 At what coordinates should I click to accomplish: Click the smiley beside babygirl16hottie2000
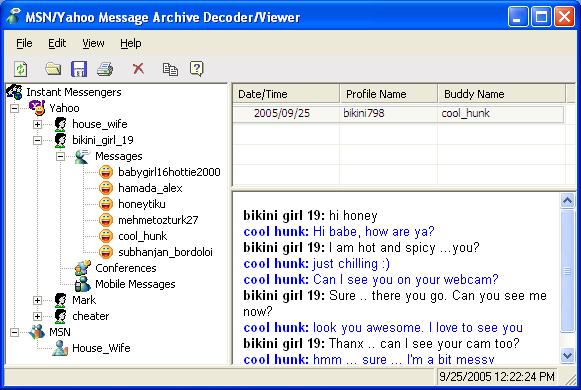point(106,172)
